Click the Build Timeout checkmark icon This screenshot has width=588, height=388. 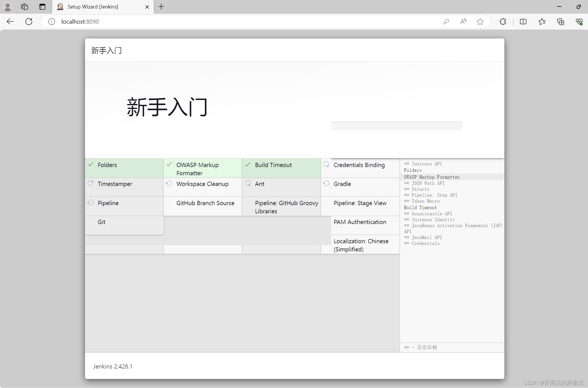click(x=248, y=165)
